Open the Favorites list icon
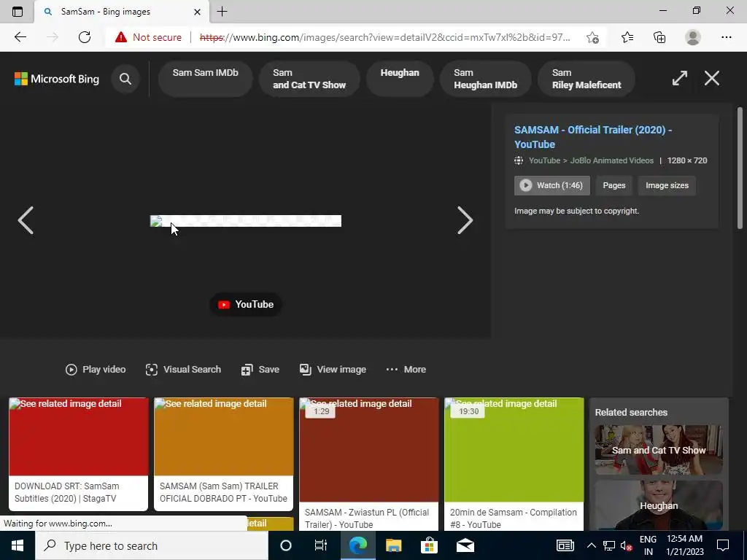The height and width of the screenshot is (560, 747). [627, 37]
